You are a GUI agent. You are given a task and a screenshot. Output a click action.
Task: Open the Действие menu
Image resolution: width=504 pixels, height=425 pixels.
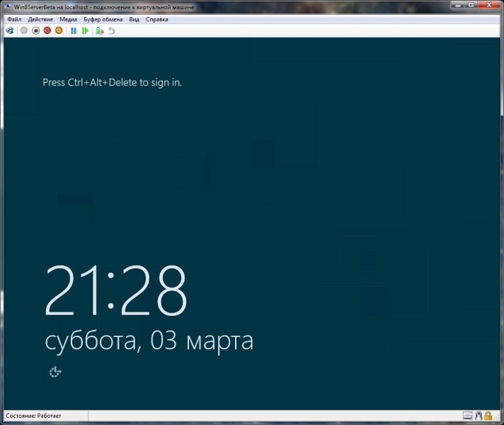pos(40,20)
